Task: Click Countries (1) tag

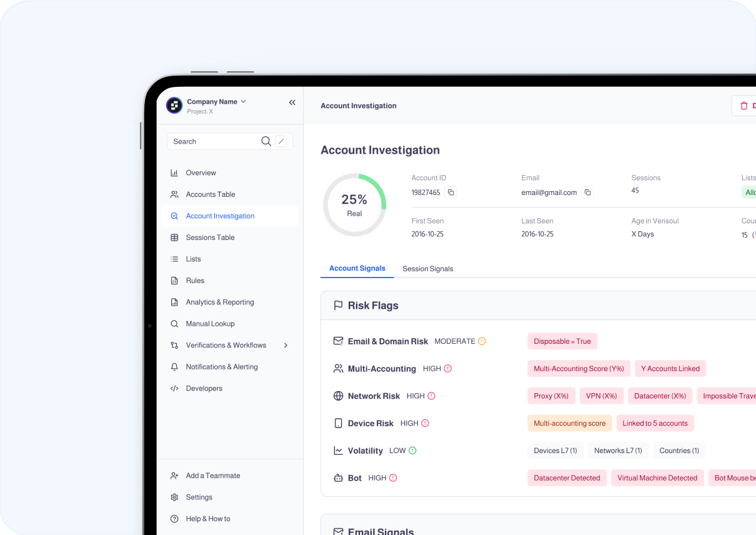Action: click(679, 451)
